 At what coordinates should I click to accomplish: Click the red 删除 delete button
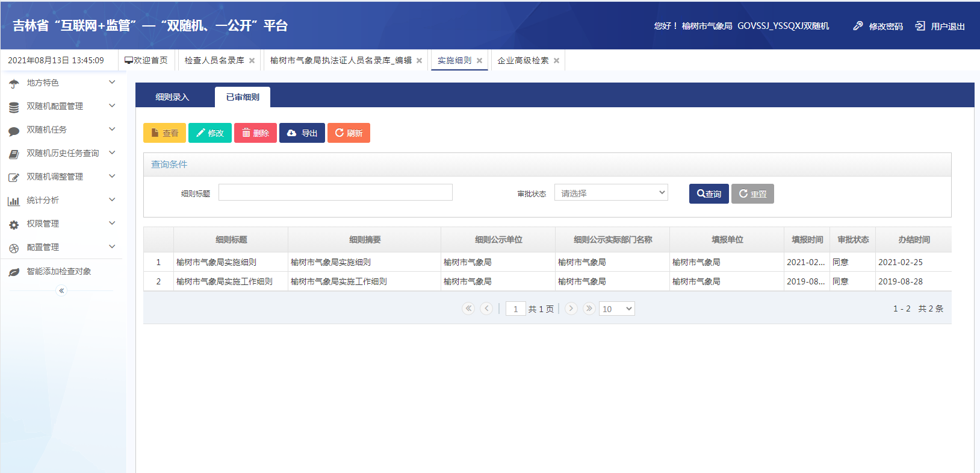click(x=255, y=133)
